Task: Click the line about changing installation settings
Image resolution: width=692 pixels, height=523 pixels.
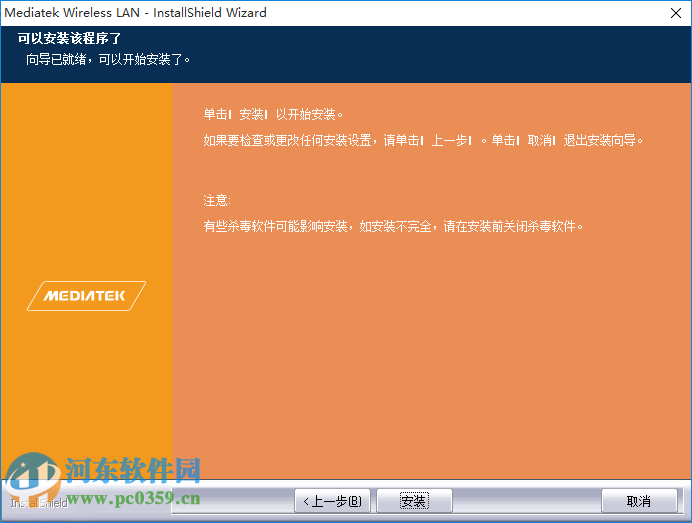Action: point(423,140)
